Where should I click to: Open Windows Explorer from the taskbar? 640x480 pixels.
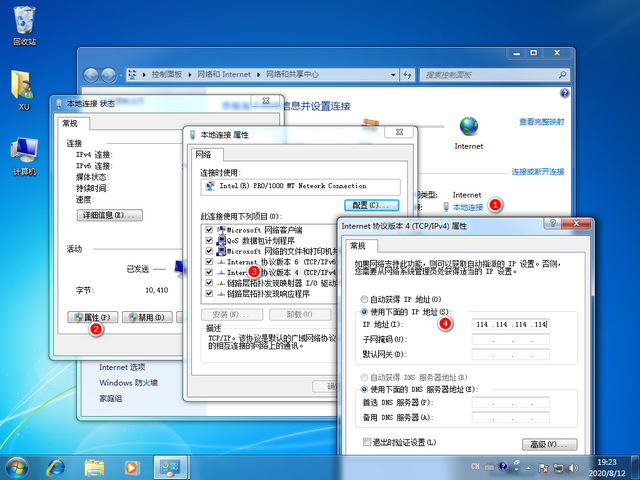(94, 466)
